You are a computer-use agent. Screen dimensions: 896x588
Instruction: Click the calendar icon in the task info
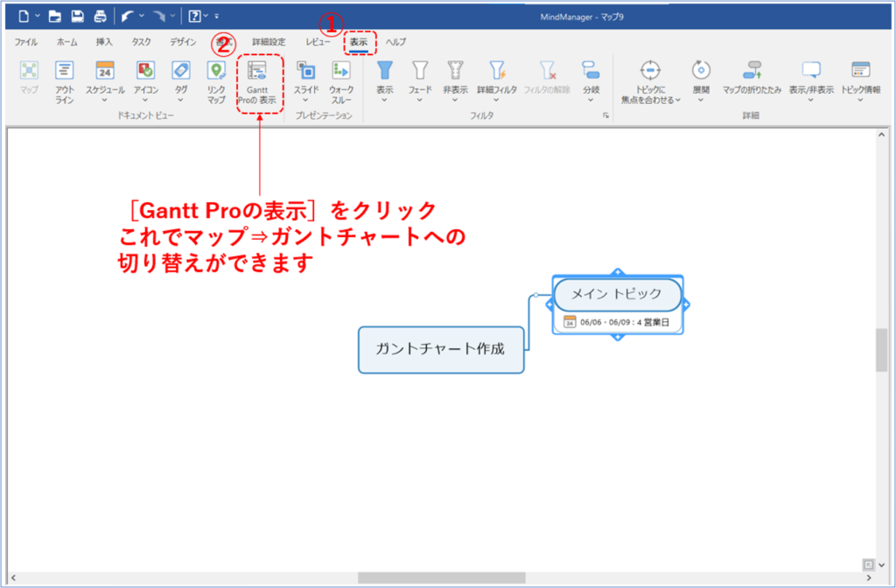570,322
